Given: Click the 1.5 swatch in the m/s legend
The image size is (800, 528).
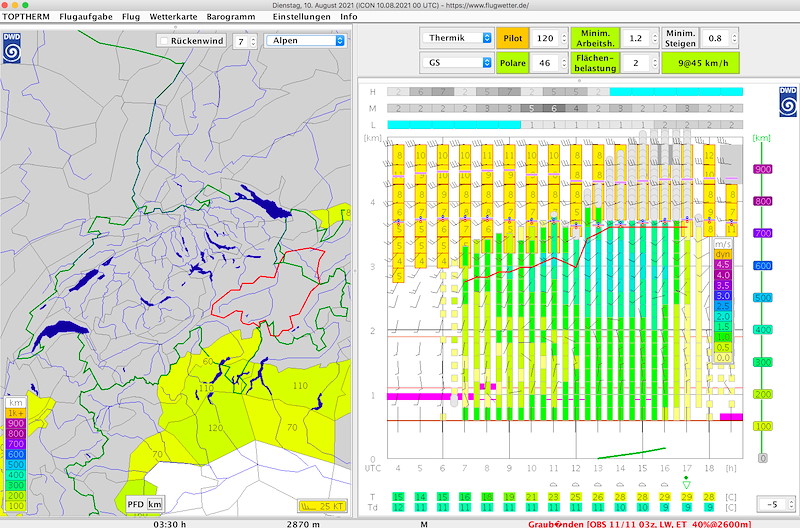Looking at the screenshot, I should tap(722, 327).
